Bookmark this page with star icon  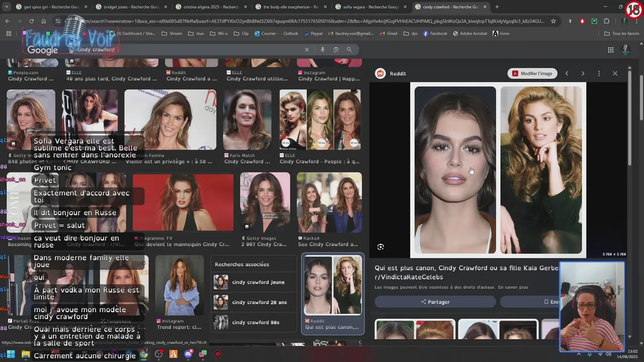553,21
